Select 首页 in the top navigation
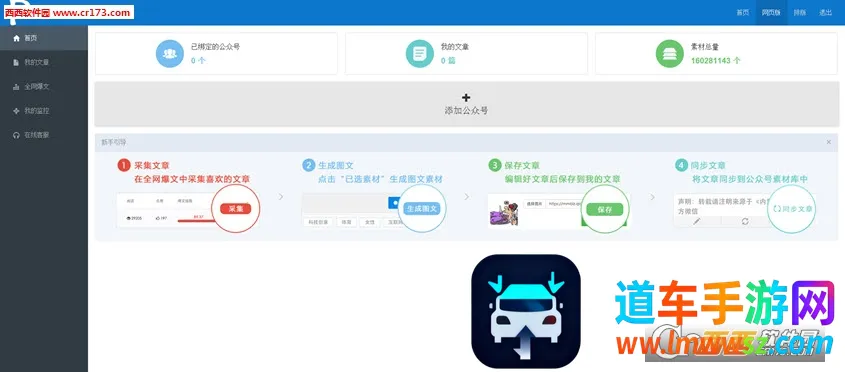 tap(743, 12)
